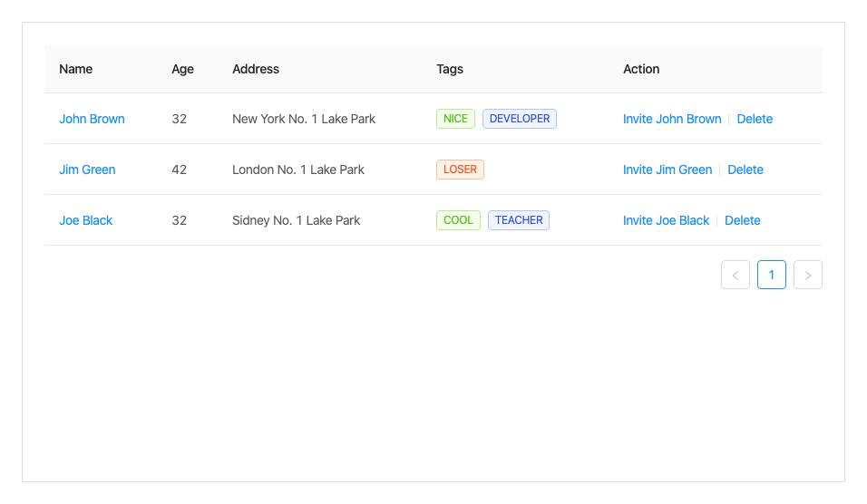Delete the John Brown row
The width and height of the screenshot is (867, 504).
[x=755, y=119]
